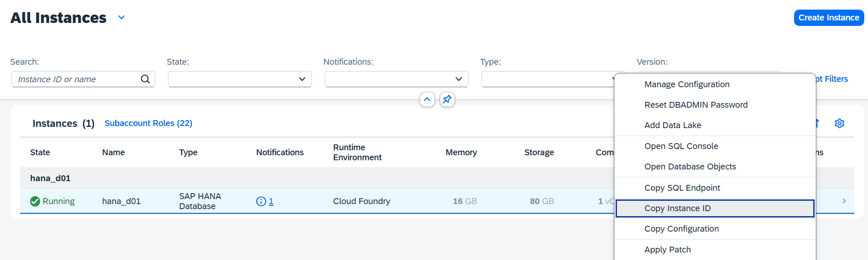
Task: Open Subaccount Roles (22) link
Action: (x=148, y=123)
